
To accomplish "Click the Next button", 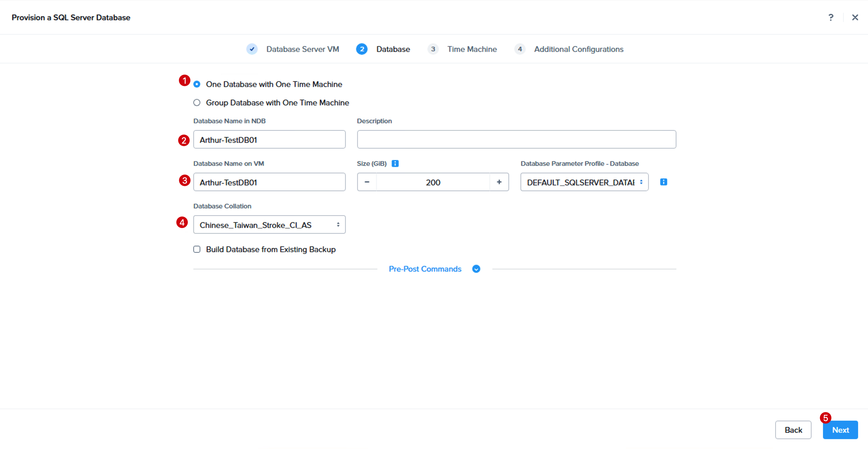I will (x=840, y=430).
